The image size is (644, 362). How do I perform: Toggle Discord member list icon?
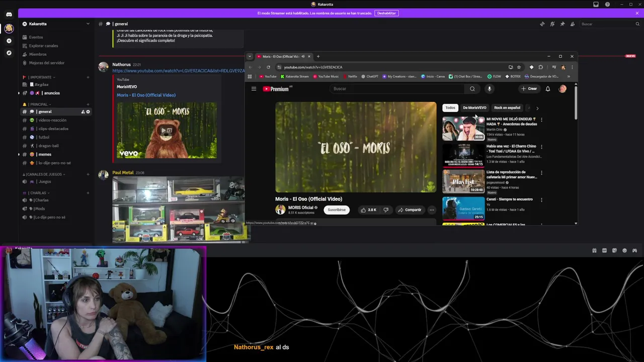[572, 24]
